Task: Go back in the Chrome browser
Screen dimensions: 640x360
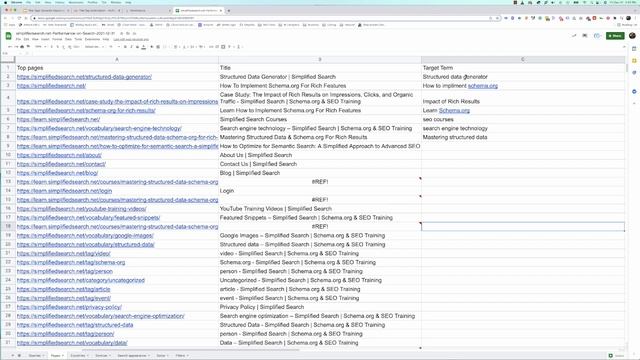Action: pos(5,18)
